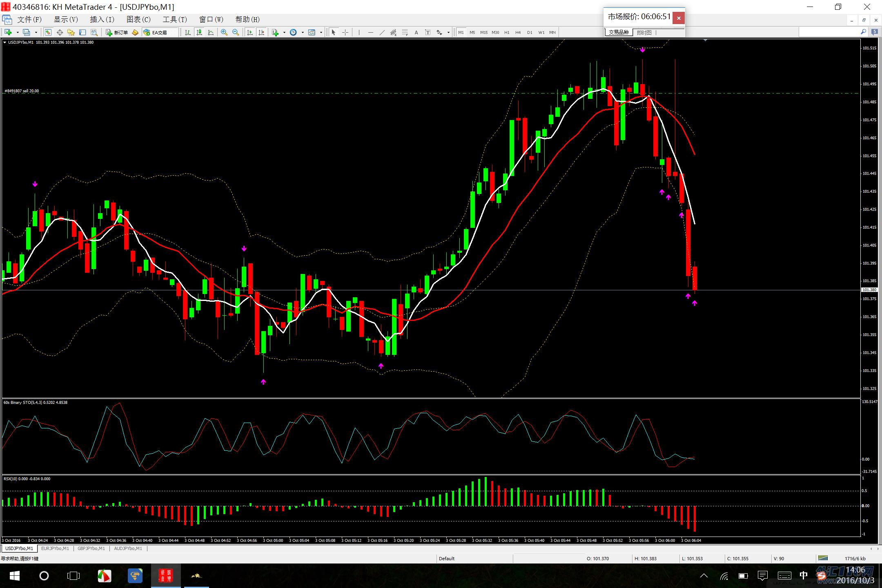Expand the indicators list dropdown arrow
This screenshot has width=882, height=588.
point(284,32)
